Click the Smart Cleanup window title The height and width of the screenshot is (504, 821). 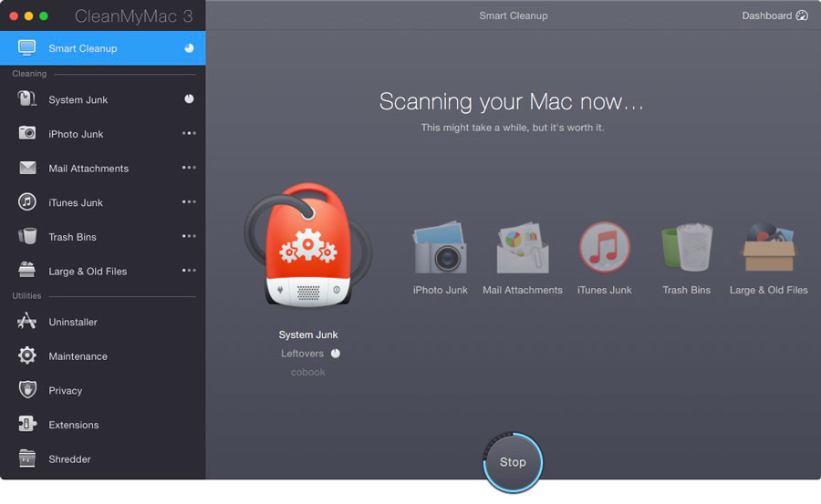(x=513, y=15)
